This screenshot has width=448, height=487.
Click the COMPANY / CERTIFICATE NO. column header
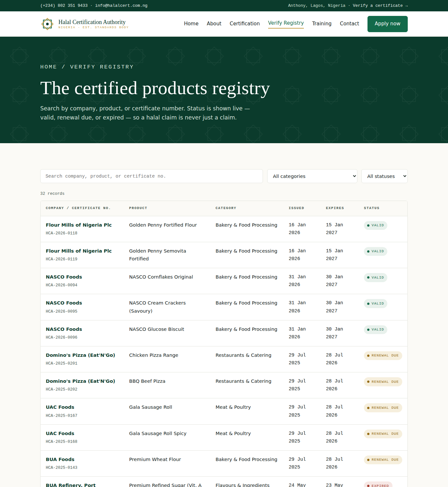point(78,208)
